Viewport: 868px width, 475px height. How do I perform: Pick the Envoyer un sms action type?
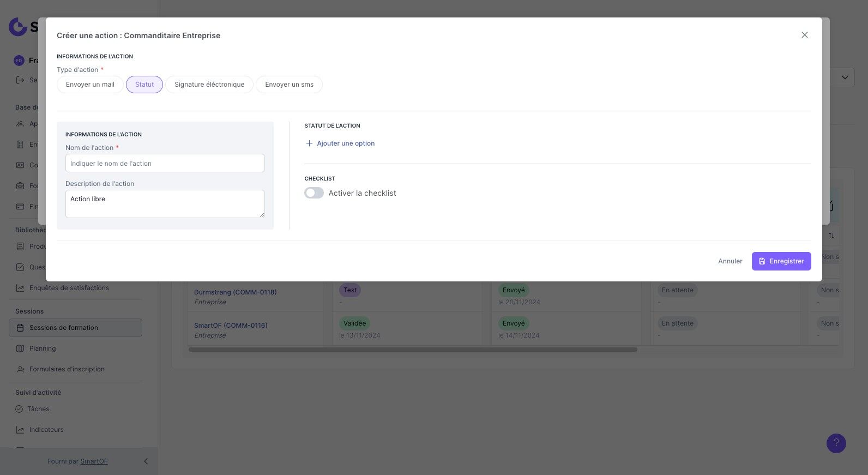click(289, 85)
